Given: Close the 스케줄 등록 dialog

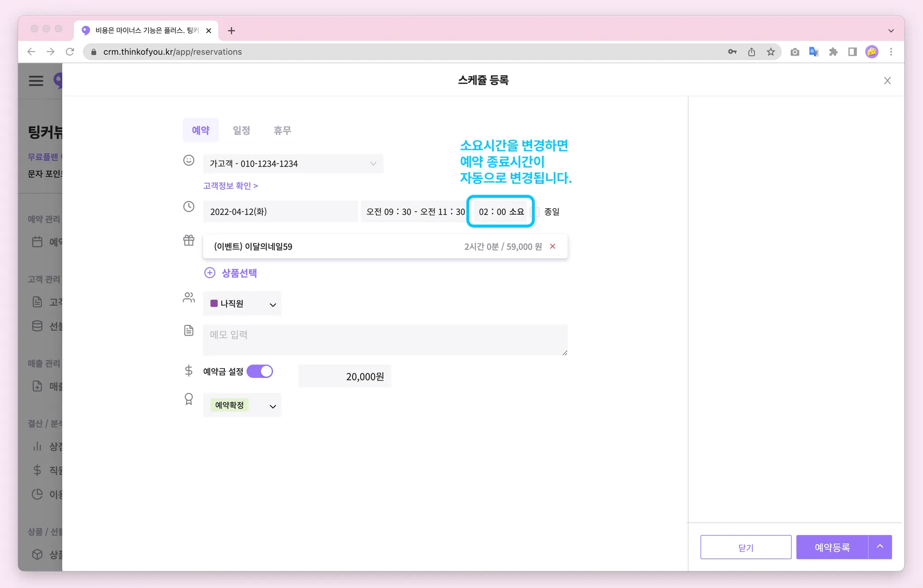Looking at the screenshot, I should (887, 81).
